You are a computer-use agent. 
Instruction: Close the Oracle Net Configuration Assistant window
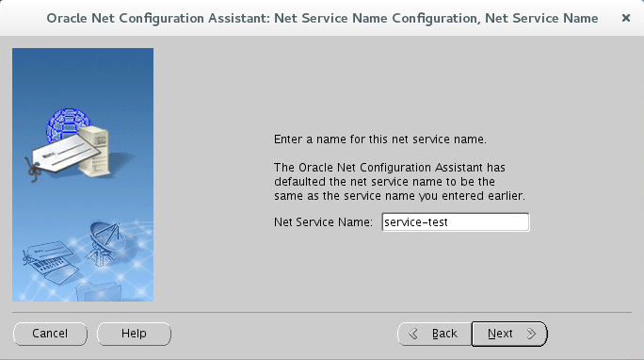click(x=626, y=18)
